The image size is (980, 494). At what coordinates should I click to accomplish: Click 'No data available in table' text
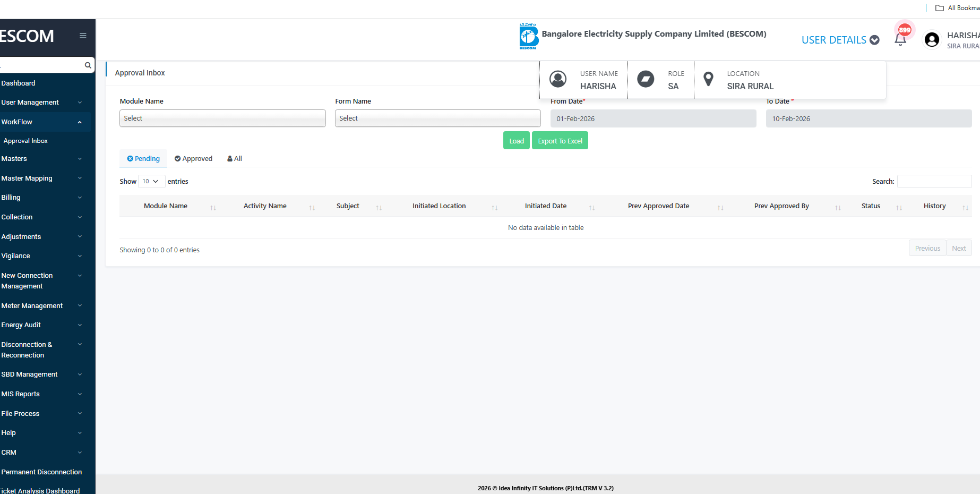tap(546, 228)
